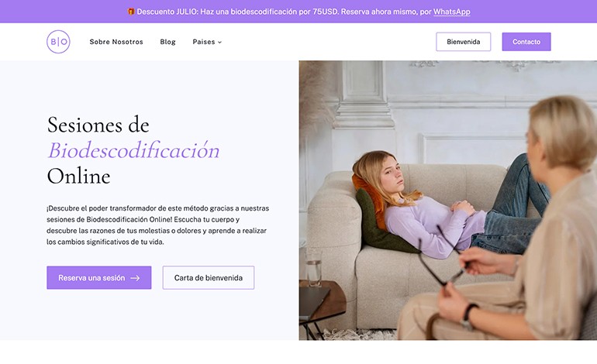Click the Sesiones de heading line

tap(98, 125)
